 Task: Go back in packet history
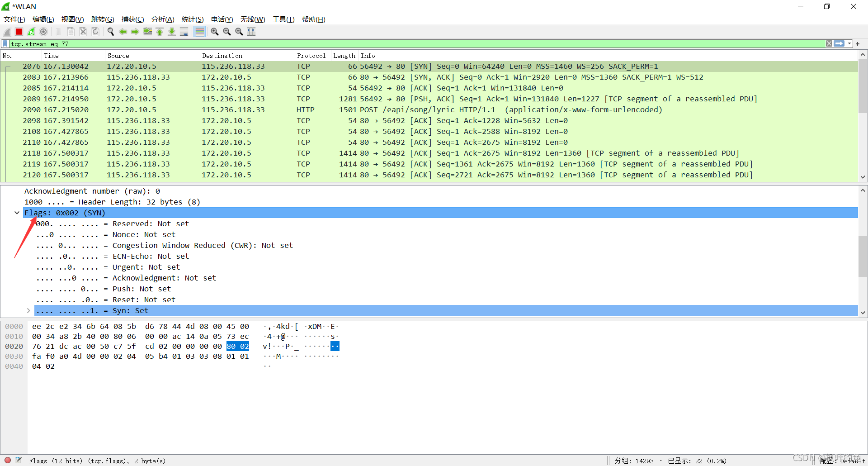coord(123,32)
